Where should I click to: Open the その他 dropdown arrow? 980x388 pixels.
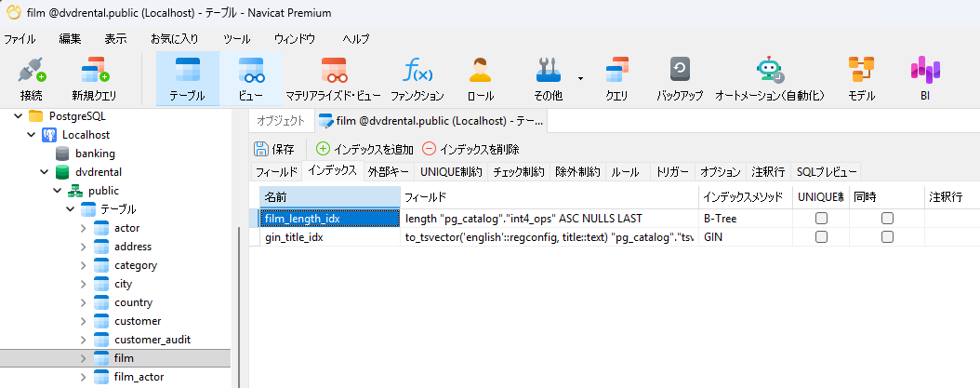580,78
